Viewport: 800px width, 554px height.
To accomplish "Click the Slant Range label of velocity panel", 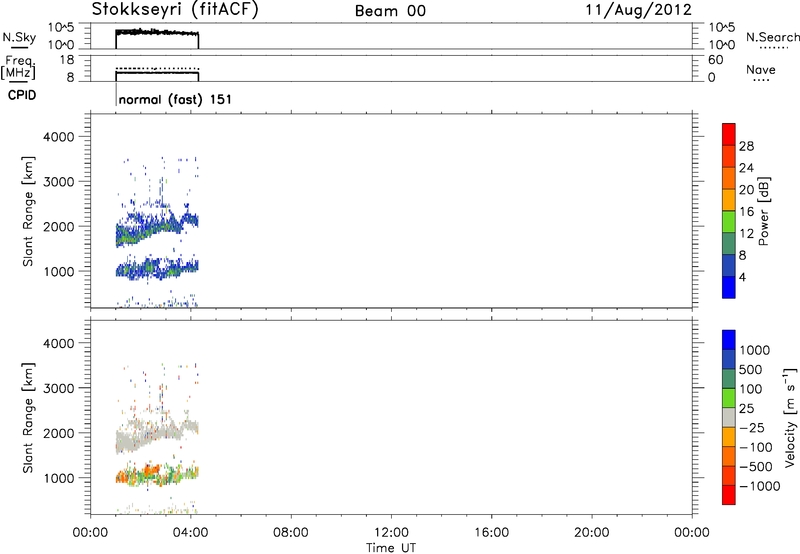I will coord(28,417).
